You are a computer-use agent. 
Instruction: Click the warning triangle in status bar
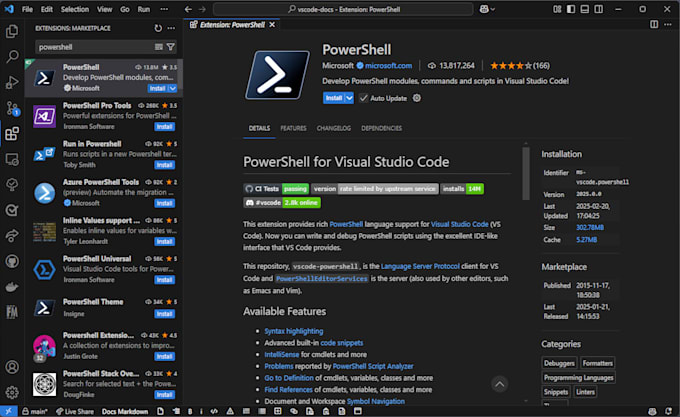pyautogui.click(x=230, y=411)
